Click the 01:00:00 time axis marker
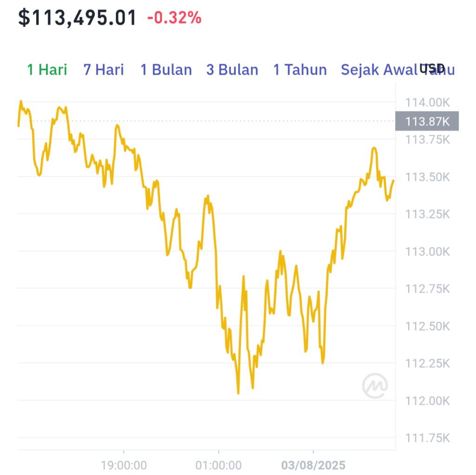The image size is (476, 475). pyautogui.click(x=218, y=465)
